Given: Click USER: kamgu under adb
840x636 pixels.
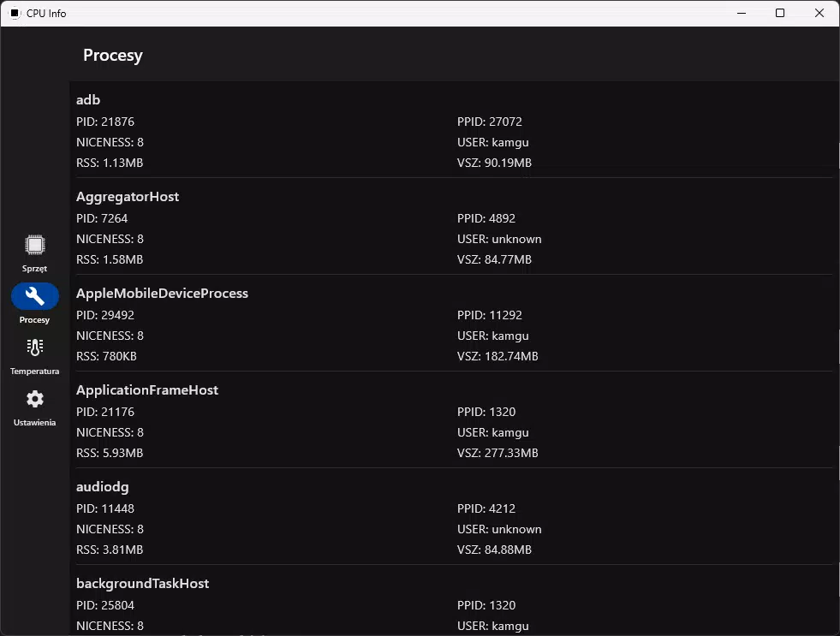Looking at the screenshot, I should click(493, 142).
